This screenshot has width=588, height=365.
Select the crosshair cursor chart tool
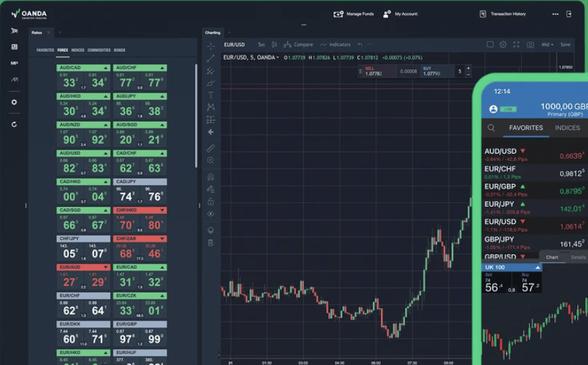(x=211, y=47)
